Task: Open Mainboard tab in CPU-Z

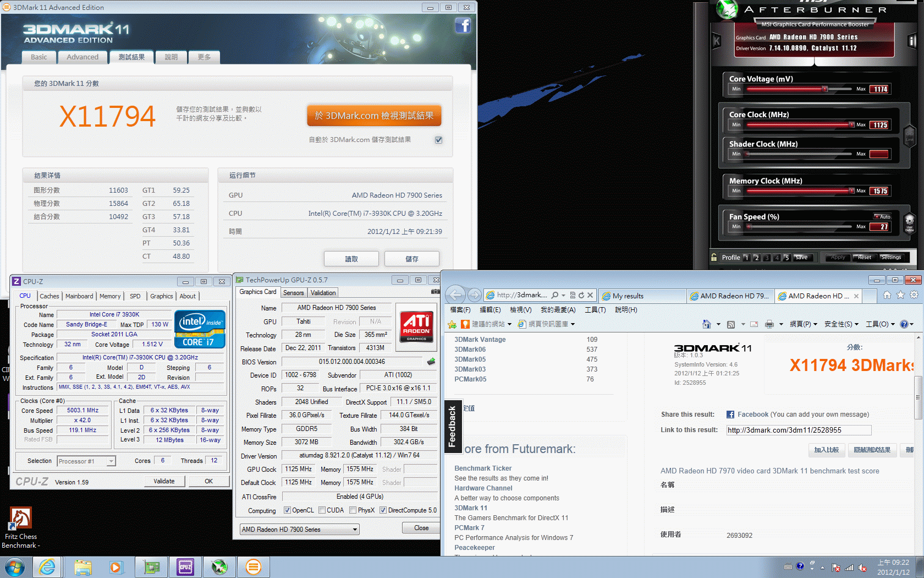Action: pyautogui.click(x=79, y=296)
